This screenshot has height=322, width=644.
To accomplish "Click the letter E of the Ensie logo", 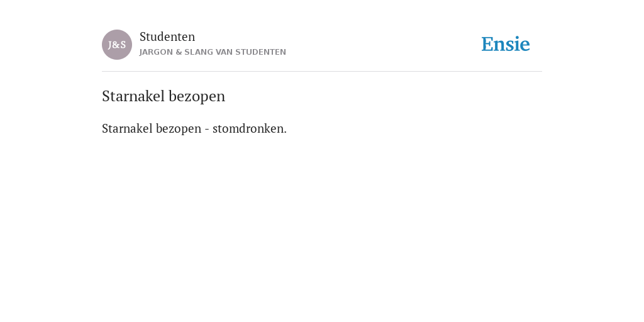I will (x=487, y=45).
